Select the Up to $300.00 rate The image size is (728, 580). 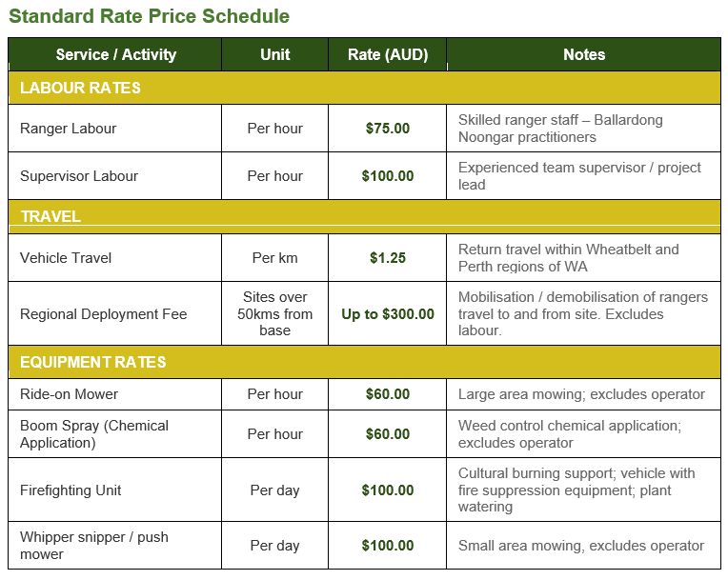[x=387, y=314]
